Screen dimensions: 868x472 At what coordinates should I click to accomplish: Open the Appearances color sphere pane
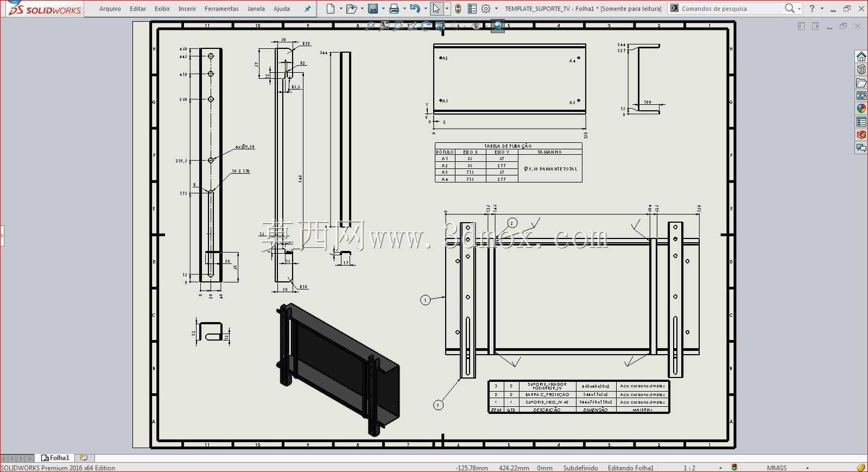(861, 109)
